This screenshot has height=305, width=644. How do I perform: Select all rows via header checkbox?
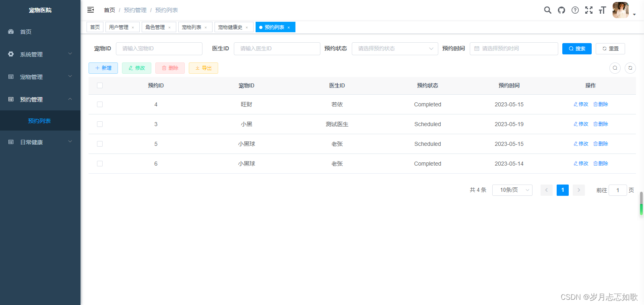pyautogui.click(x=100, y=85)
